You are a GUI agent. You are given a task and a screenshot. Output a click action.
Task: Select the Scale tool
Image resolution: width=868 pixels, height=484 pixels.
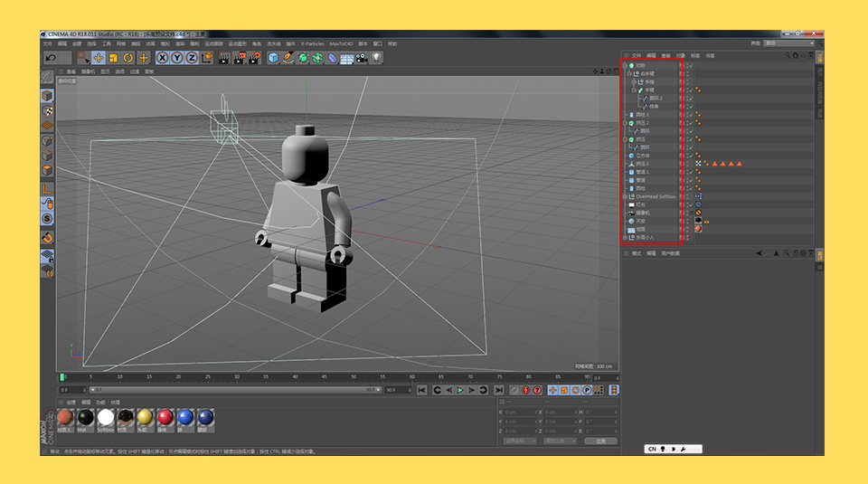(x=114, y=58)
